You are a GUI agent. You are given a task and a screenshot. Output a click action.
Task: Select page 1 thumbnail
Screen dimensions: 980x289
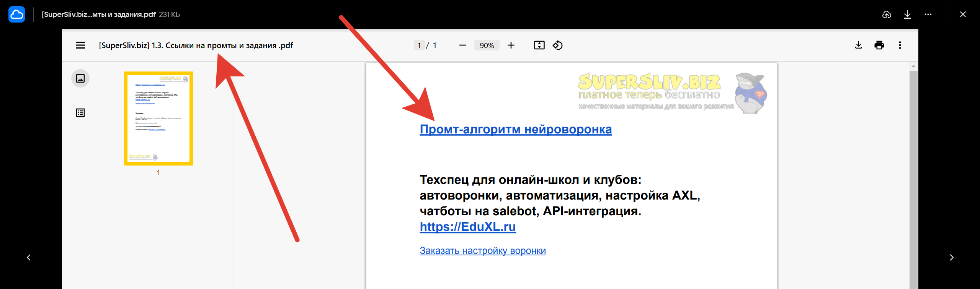pyautogui.click(x=158, y=119)
